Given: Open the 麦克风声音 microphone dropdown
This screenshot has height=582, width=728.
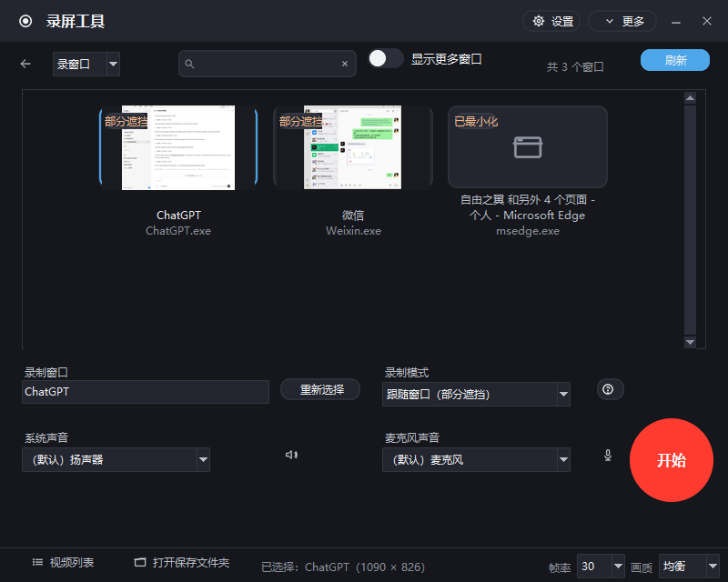Looking at the screenshot, I should [x=476, y=459].
